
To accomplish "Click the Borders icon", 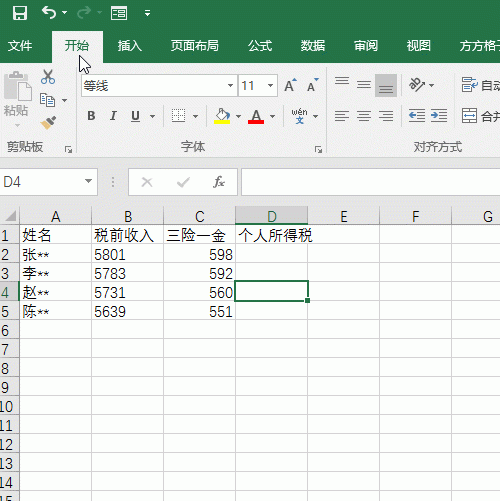I will (x=178, y=116).
